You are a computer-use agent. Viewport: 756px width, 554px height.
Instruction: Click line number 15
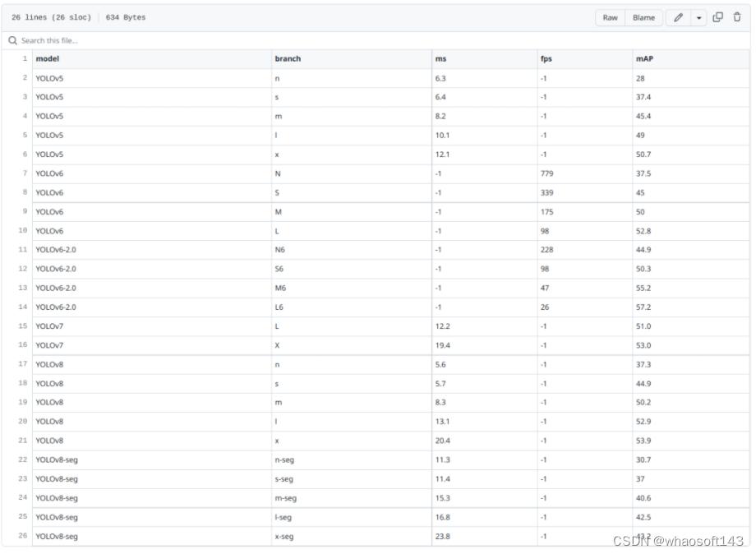coord(23,326)
